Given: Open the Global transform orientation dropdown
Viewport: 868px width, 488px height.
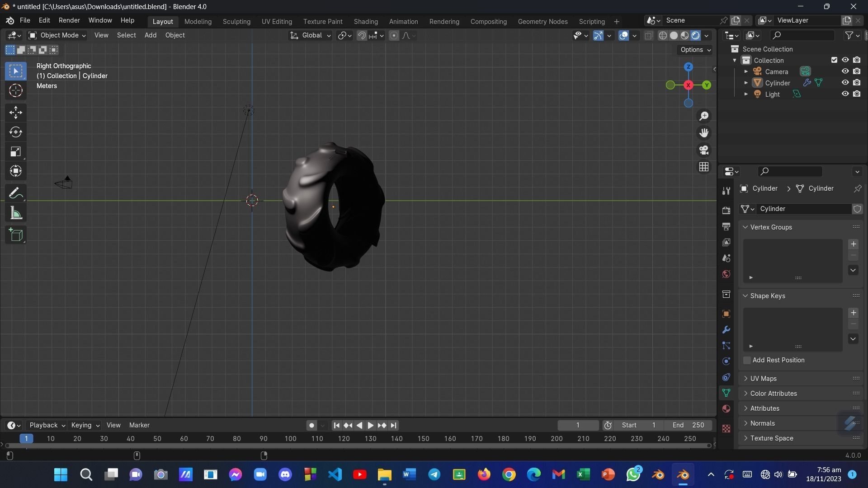Looking at the screenshot, I should click(311, 35).
